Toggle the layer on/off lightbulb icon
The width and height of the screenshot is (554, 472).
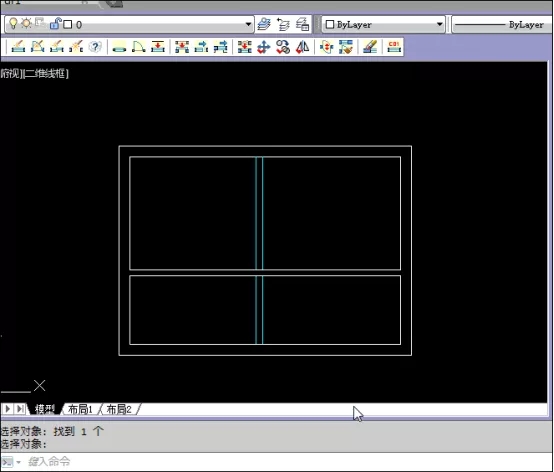(x=13, y=24)
